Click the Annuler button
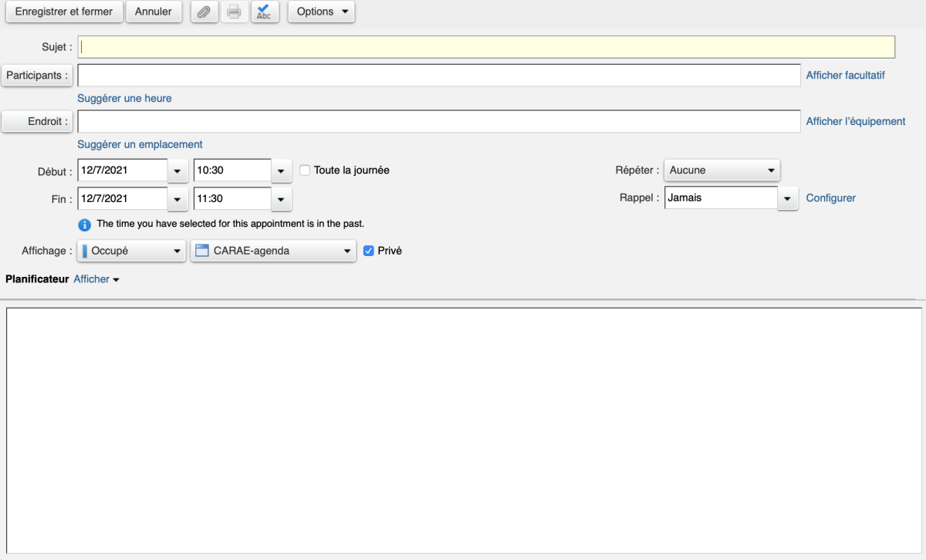 154,12
